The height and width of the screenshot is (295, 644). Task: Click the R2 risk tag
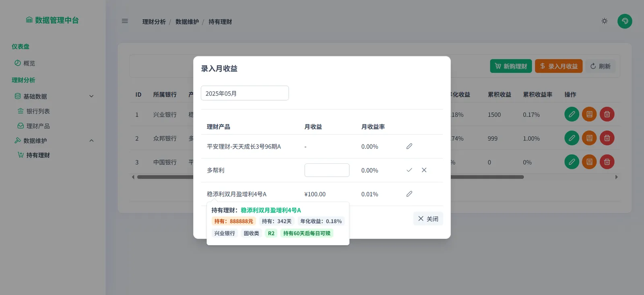(x=271, y=233)
